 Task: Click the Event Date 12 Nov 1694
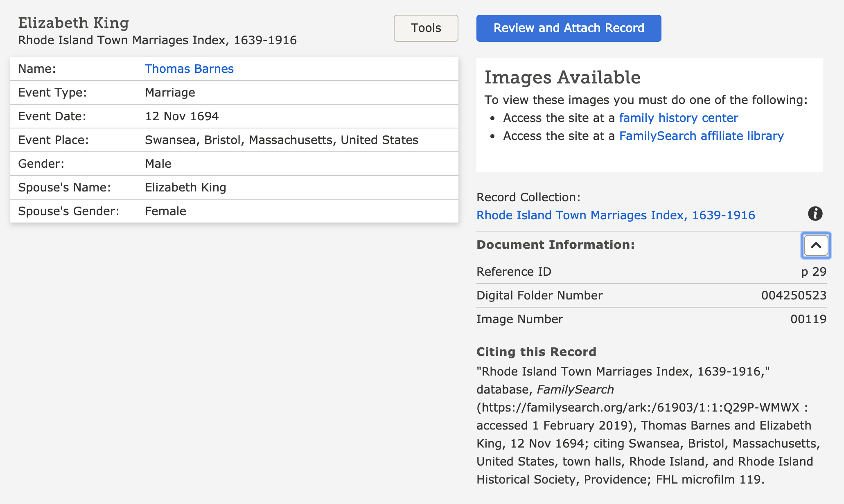(182, 116)
